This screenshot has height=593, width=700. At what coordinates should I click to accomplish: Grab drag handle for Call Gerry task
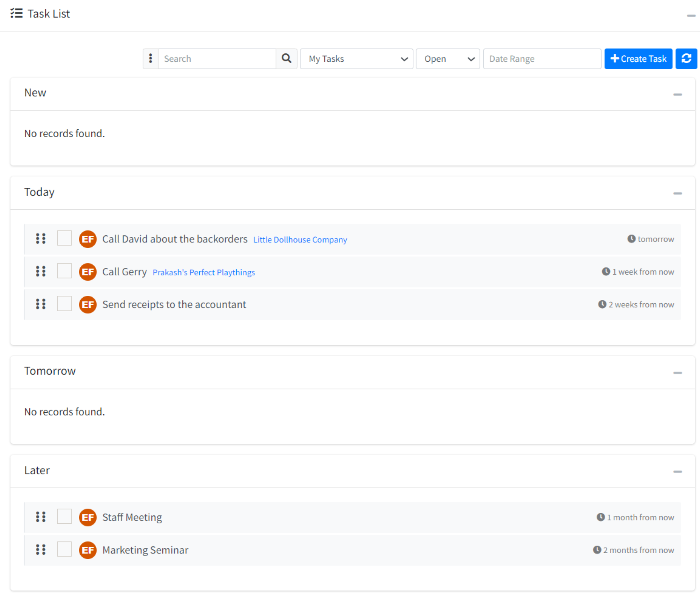tap(41, 271)
